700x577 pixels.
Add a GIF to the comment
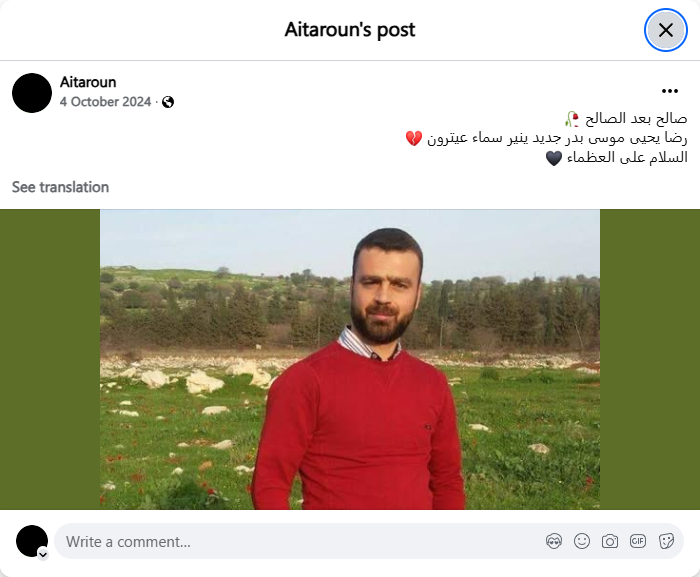pos(638,542)
